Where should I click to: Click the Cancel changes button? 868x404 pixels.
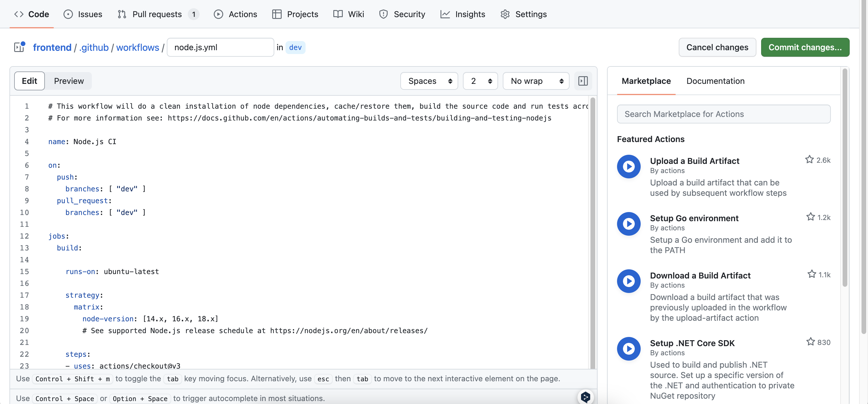click(x=717, y=47)
